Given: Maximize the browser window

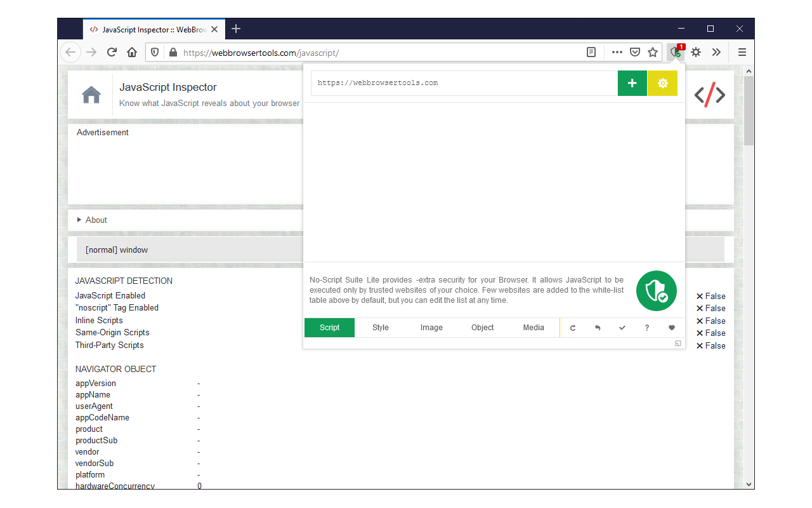Looking at the screenshot, I should tap(710, 29).
